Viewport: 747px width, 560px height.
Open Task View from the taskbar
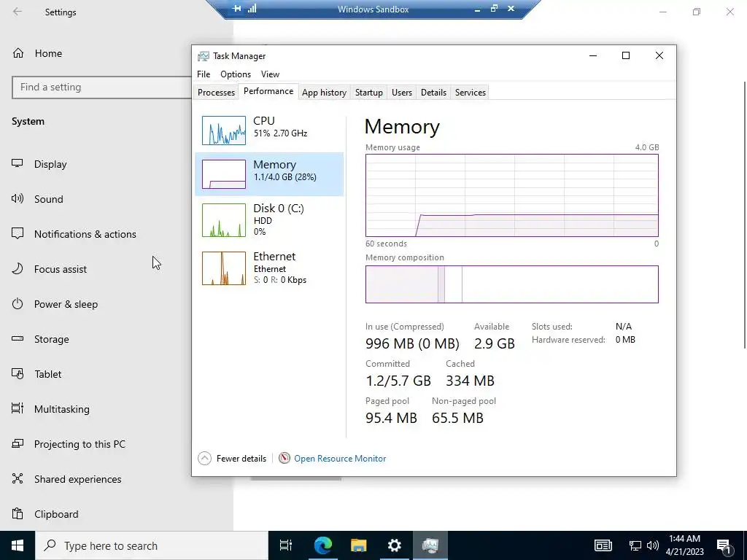[x=286, y=545]
